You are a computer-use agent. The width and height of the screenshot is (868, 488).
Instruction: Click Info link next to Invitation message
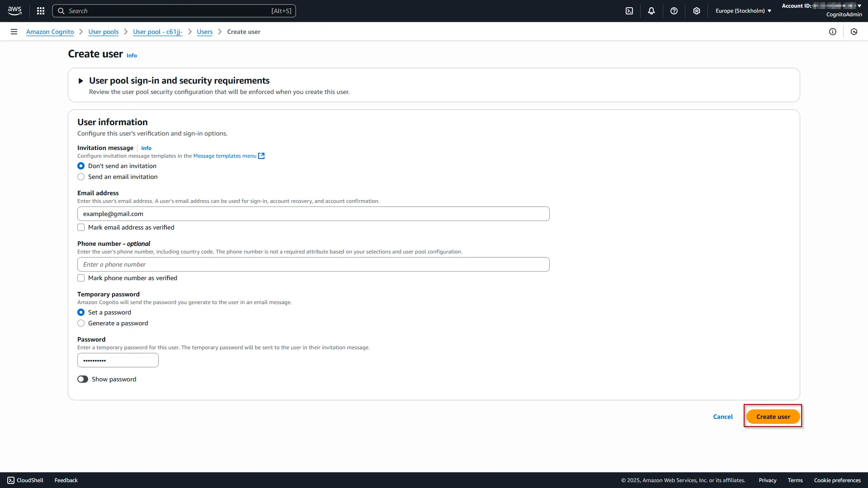tap(146, 148)
